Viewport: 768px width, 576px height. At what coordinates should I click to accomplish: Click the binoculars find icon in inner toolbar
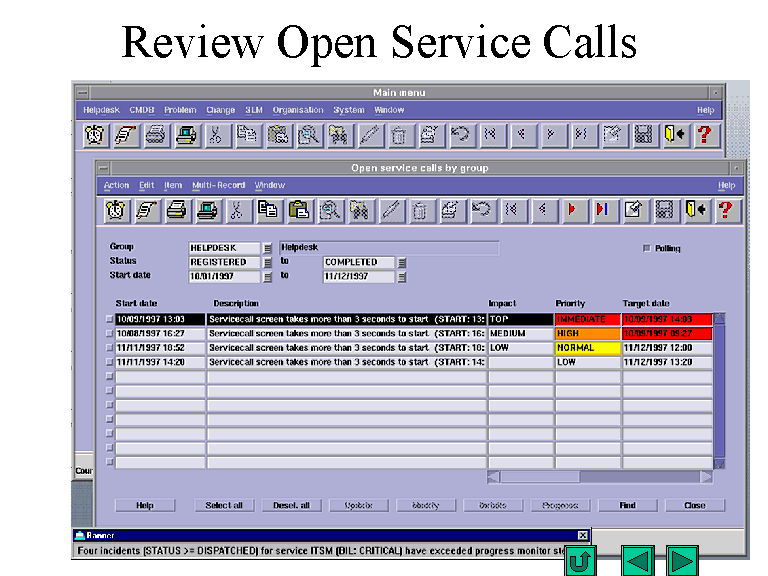[x=359, y=210]
